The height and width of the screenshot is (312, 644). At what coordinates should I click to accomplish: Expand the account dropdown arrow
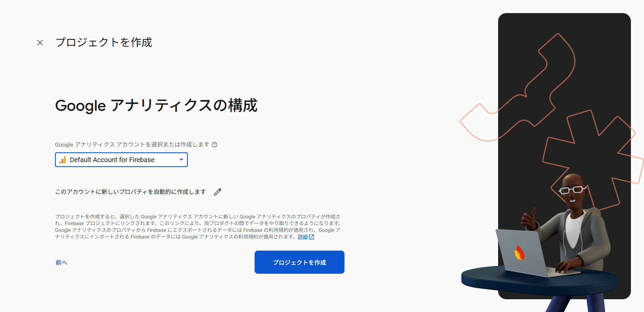point(181,160)
